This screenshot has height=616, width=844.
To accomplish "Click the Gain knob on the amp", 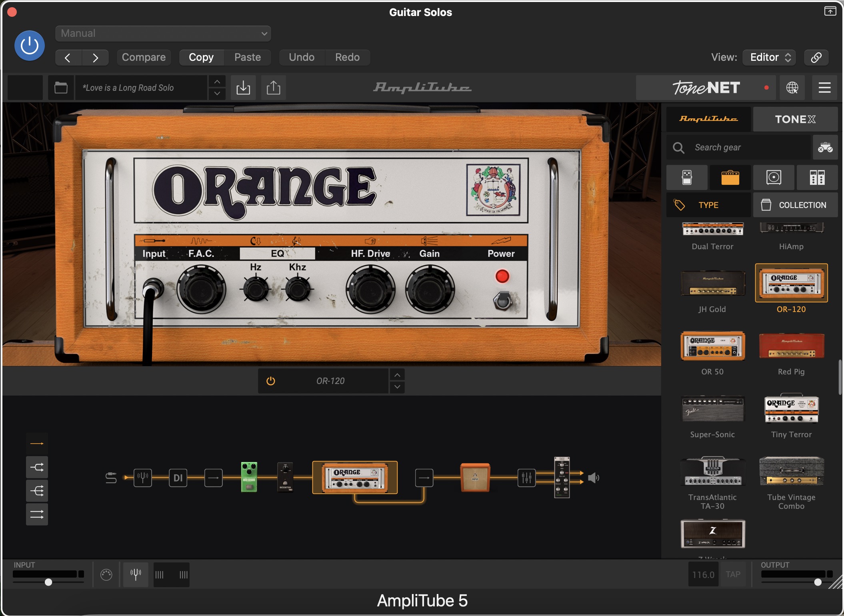I will [430, 290].
